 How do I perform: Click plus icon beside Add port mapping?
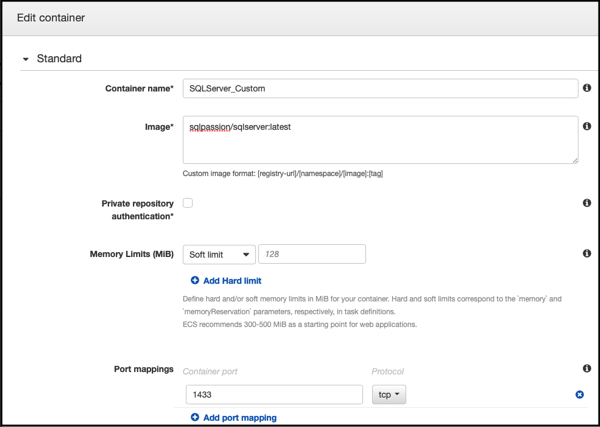coord(194,418)
